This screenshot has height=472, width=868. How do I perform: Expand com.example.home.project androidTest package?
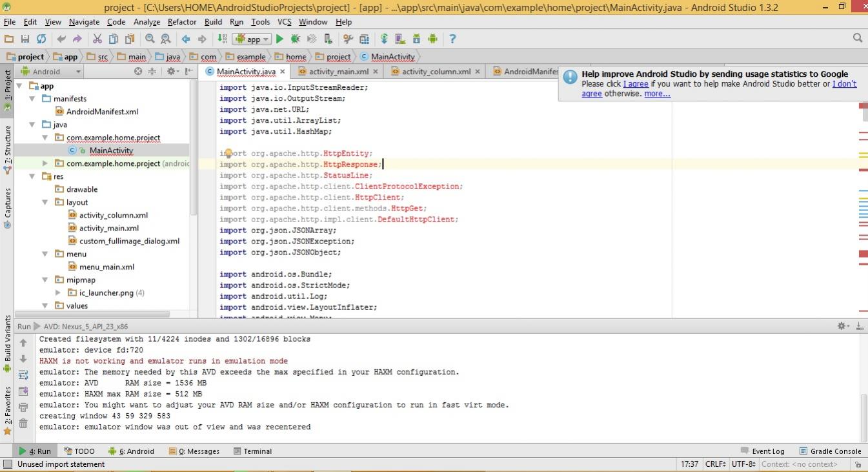tap(45, 163)
